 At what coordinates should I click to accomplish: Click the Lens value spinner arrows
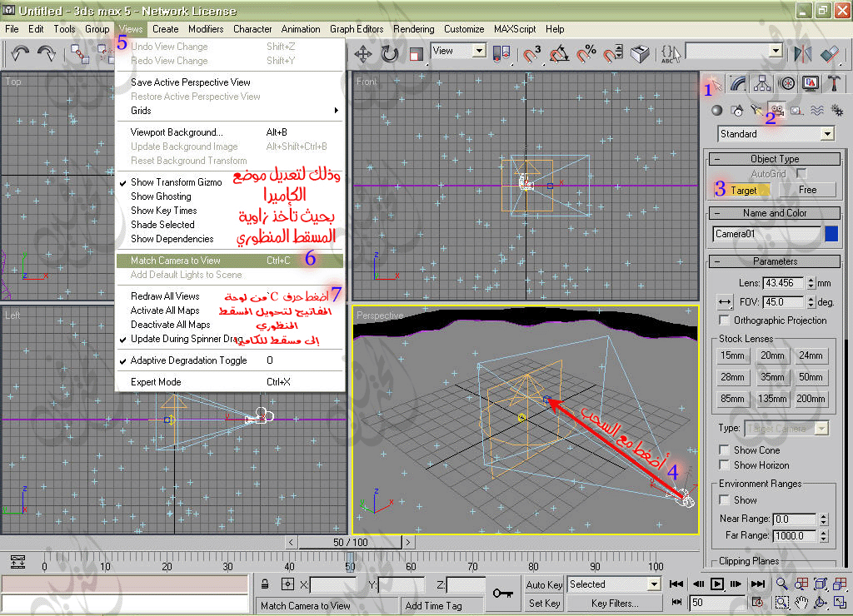(811, 283)
